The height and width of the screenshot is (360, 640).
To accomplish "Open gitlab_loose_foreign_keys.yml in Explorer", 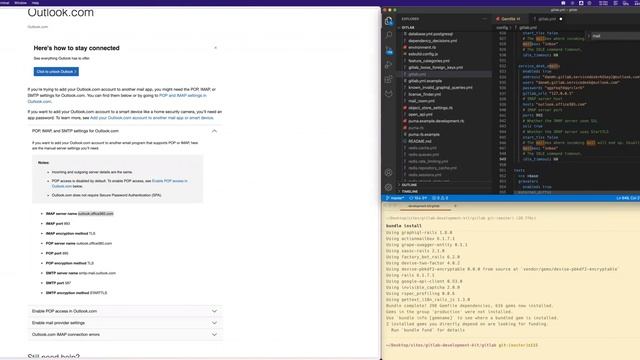I will 436,67.
